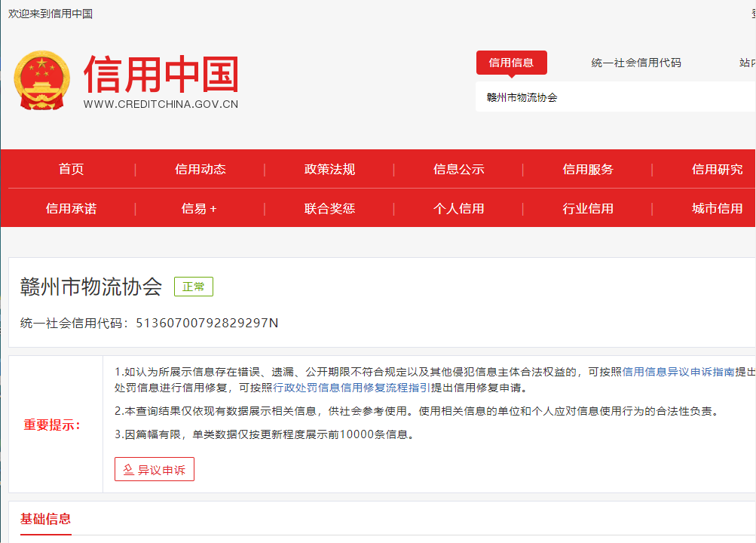Open the 城市信用 menu item
This screenshot has width=756, height=543.
tap(717, 208)
